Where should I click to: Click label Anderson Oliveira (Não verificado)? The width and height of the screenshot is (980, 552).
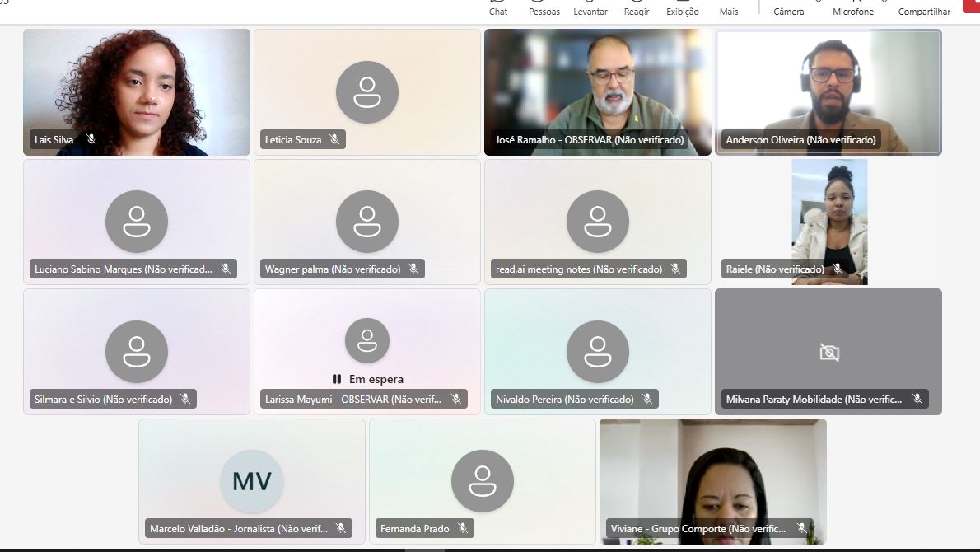click(x=800, y=139)
